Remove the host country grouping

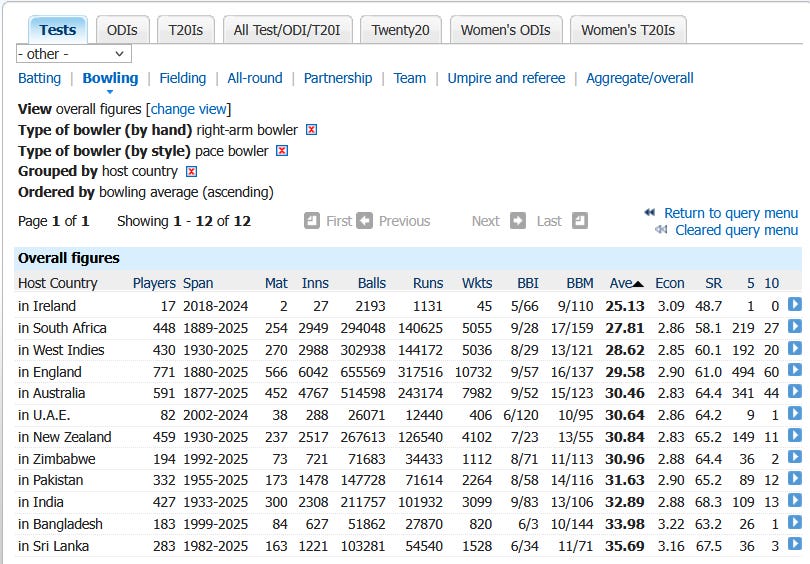[x=191, y=171]
